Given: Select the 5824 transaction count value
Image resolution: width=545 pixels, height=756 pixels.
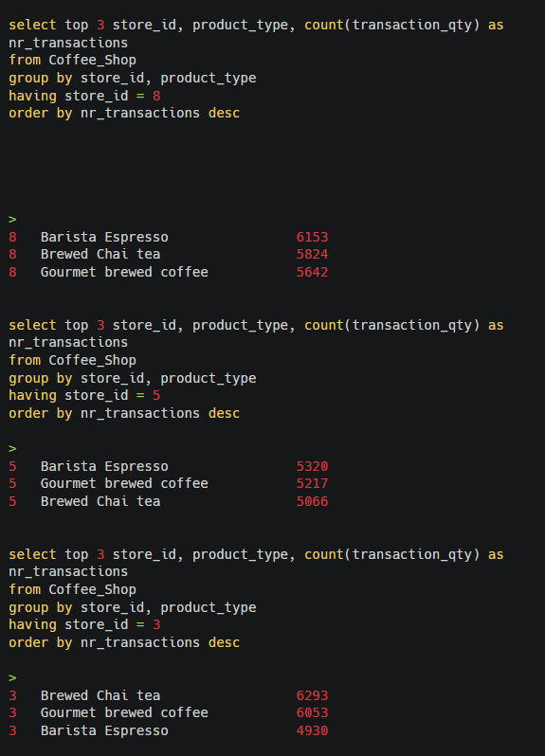Looking at the screenshot, I should coord(312,254).
